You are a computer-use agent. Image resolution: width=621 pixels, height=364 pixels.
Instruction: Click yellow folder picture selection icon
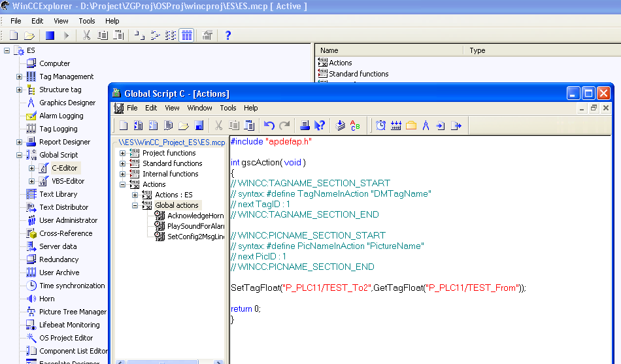[411, 125]
